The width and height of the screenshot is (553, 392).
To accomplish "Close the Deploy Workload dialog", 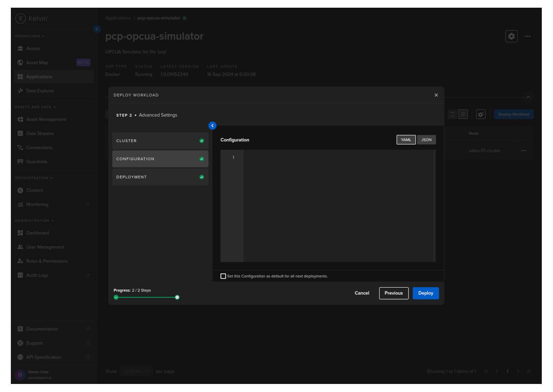I will pyautogui.click(x=436, y=95).
